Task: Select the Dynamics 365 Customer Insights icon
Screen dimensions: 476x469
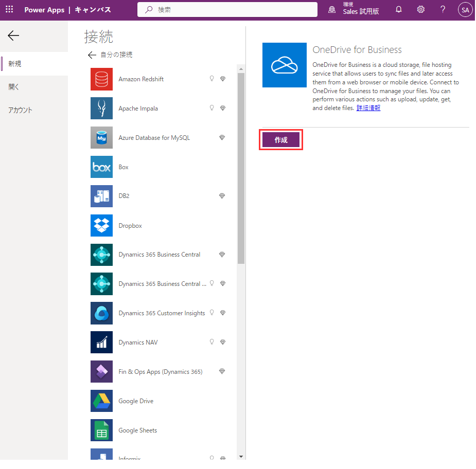Action: click(x=101, y=313)
